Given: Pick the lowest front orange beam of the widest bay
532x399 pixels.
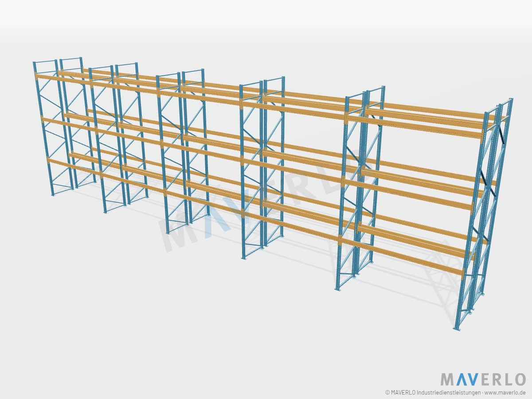Looking at the screenshot, I should click(402, 256).
